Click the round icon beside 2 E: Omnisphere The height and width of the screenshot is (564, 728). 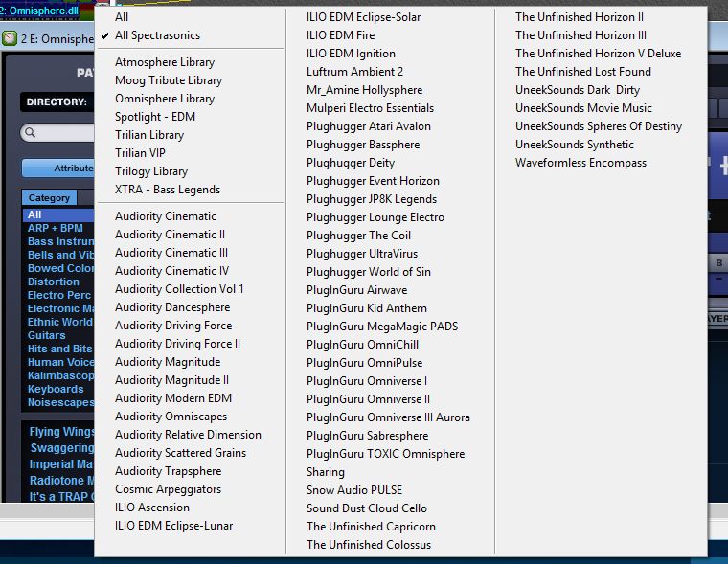(x=10, y=38)
